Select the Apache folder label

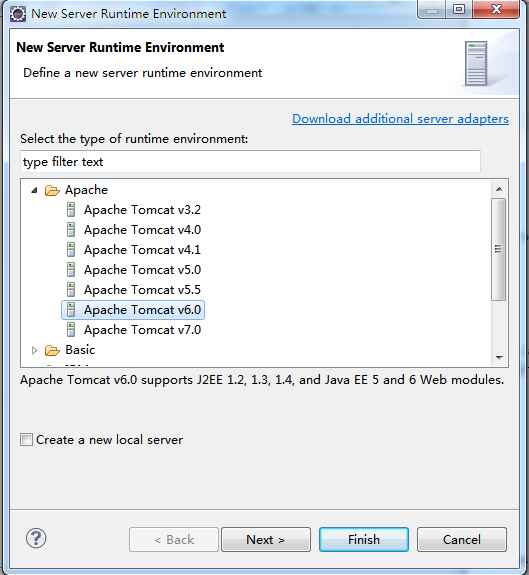[87, 190]
